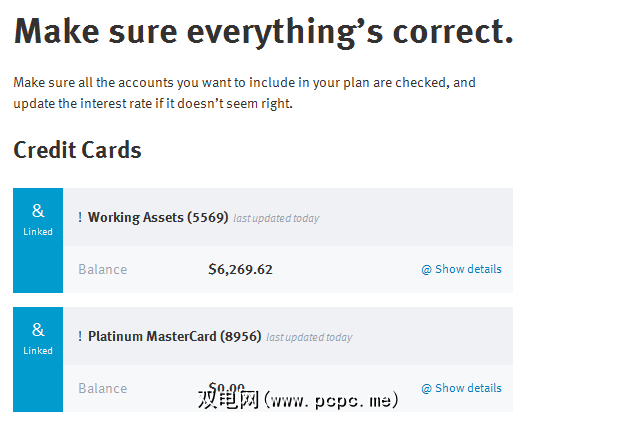
Task: Toggle the Linked label on Working Assets
Action: click(x=38, y=232)
